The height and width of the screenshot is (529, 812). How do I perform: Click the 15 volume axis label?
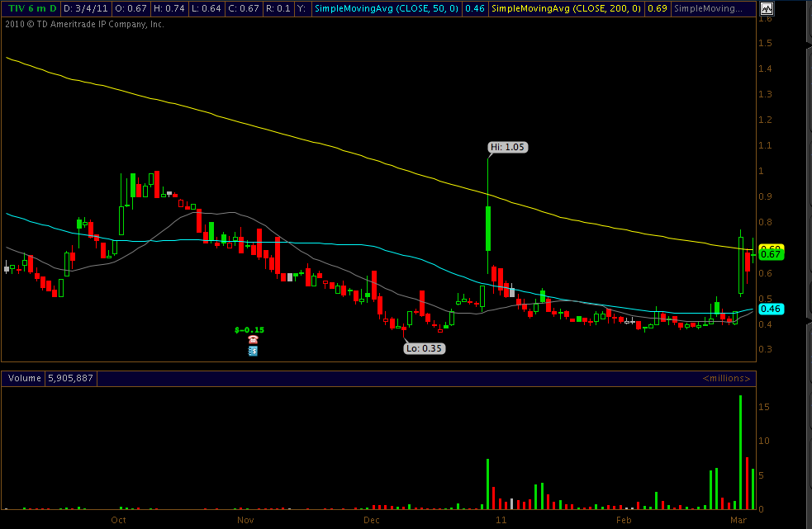(764, 407)
